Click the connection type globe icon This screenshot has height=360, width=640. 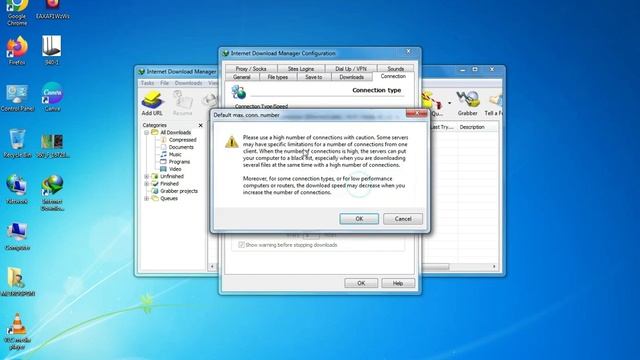coord(238,92)
